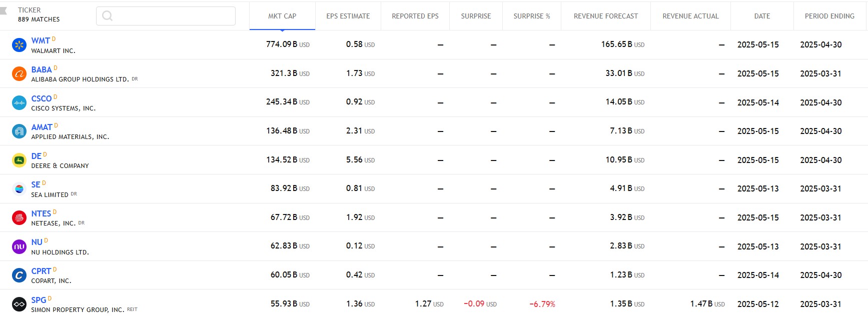Click Walmart market cap 774.09 B
The height and width of the screenshot is (317, 868).
click(288, 44)
